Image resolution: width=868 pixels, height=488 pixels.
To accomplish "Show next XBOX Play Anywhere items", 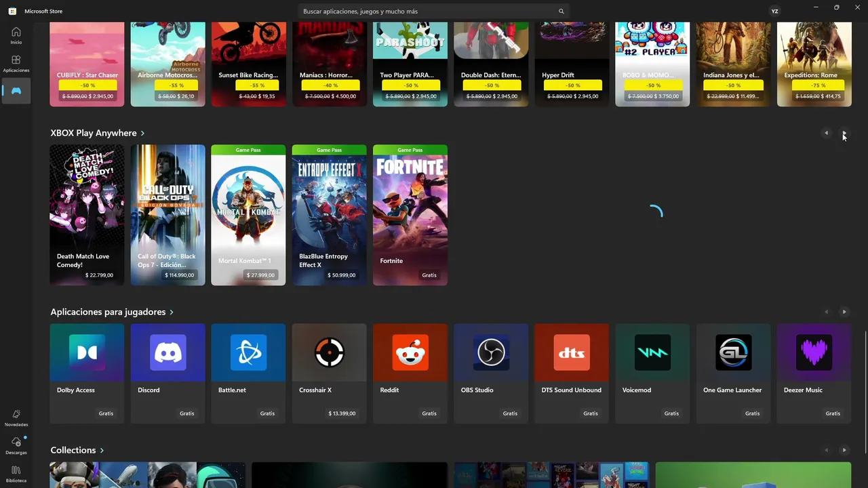I will point(844,133).
